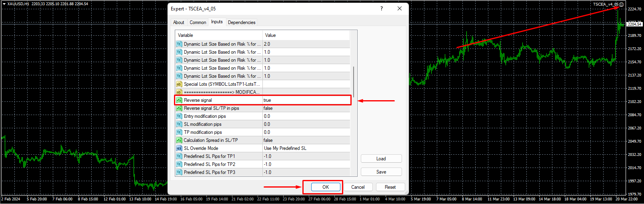644x204 pixels.
Task: Open the Dependencies tab
Action: point(242,22)
